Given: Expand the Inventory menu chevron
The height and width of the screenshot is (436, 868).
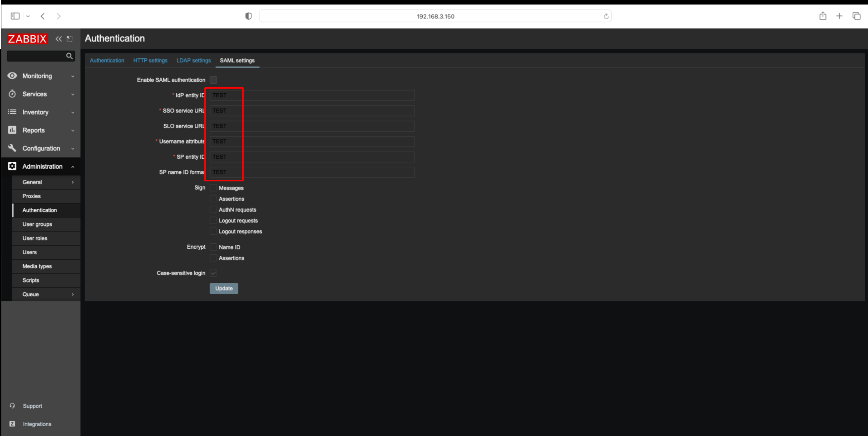Looking at the screenshot, I should pos(73,113).
